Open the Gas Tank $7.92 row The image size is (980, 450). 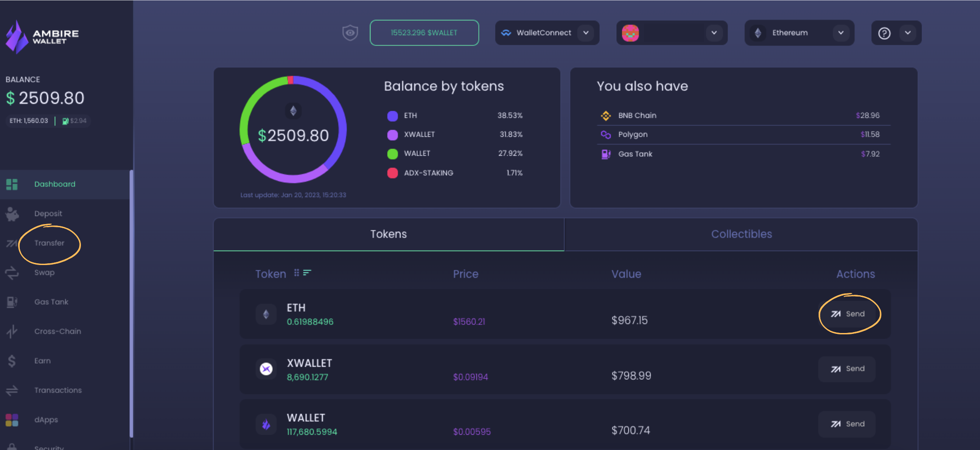click(x=744, y=154)
